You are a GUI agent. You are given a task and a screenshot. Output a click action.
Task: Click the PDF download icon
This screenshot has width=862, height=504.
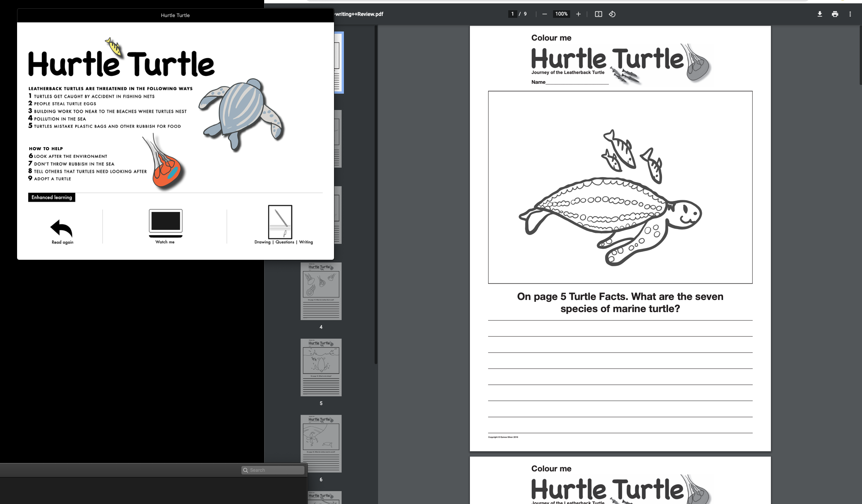tap(819, 14)
